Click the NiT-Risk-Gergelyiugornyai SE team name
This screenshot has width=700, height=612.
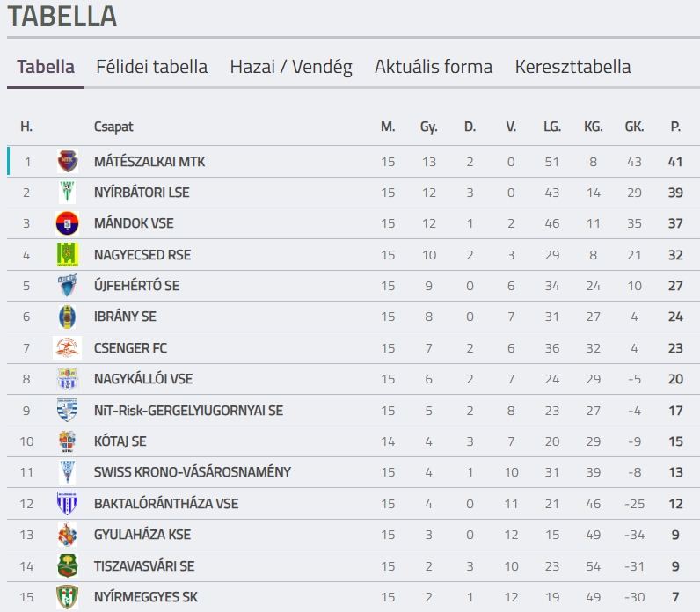(x=188, y=411)
